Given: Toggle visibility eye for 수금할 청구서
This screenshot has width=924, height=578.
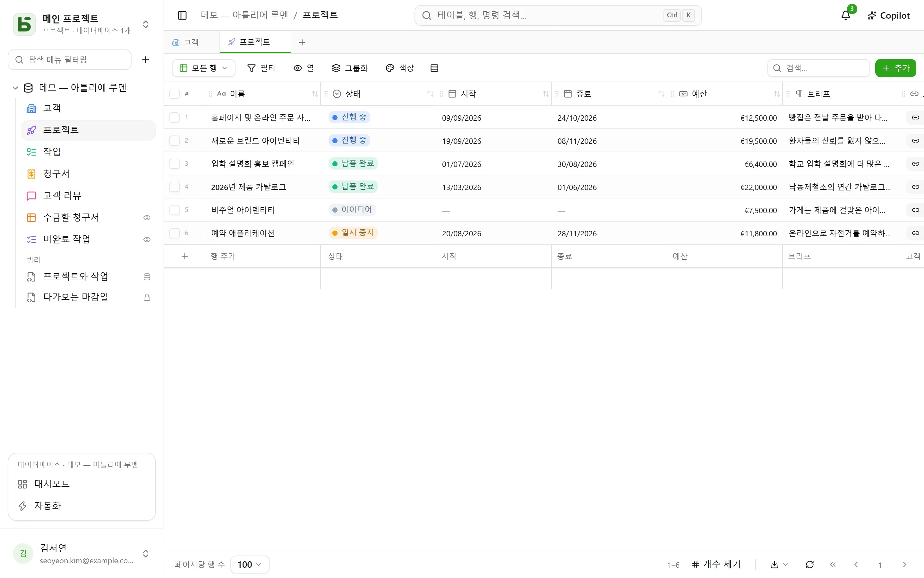Looking at the screenshot, I should click(147, 217).
